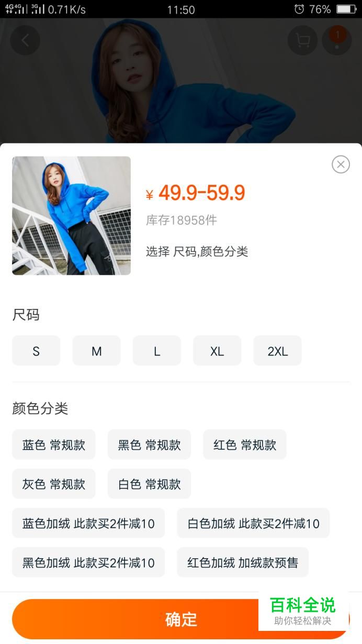Choose size L

point(157,351)
